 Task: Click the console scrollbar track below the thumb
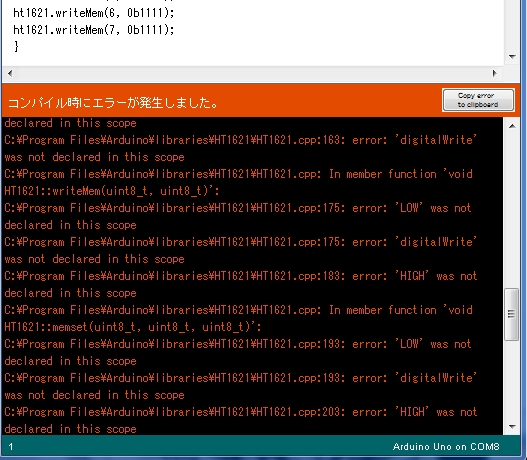(x=512, y=380)
